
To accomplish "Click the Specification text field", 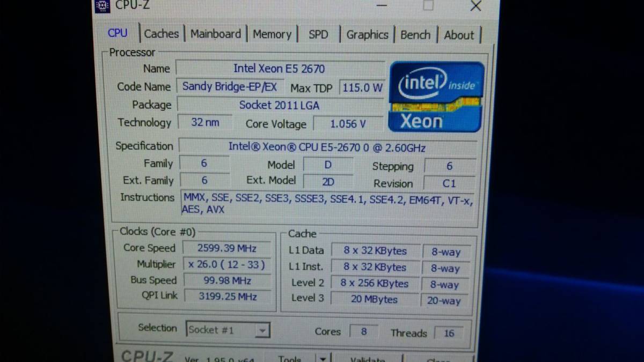I will point(327,146).
